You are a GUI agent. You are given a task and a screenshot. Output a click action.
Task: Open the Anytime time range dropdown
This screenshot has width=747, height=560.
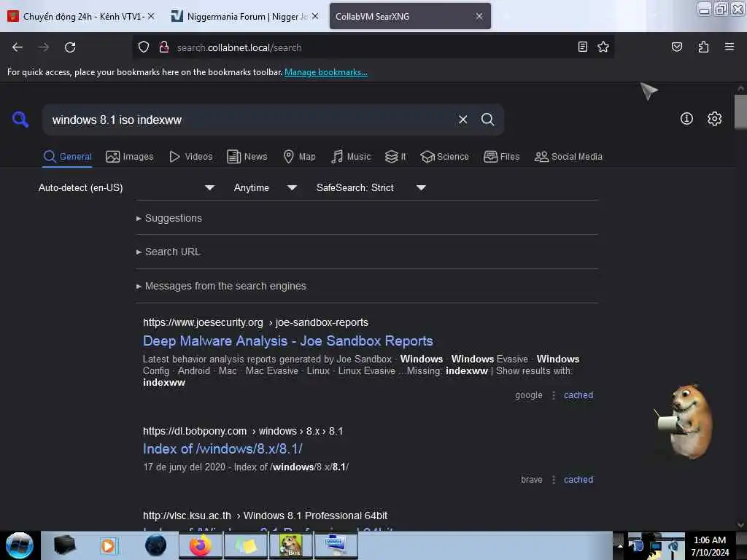[x=265, y=187]
